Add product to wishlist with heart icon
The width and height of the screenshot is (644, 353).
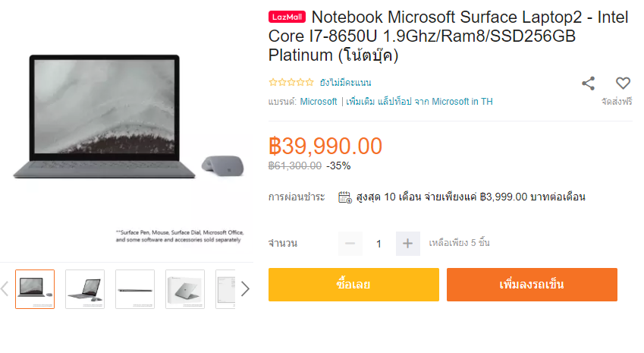coord(623,84)
